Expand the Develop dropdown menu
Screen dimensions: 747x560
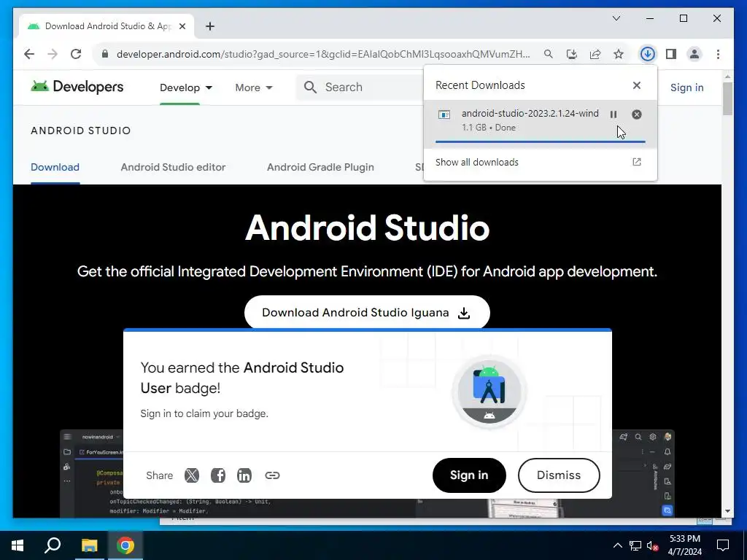tap(186, 87)
